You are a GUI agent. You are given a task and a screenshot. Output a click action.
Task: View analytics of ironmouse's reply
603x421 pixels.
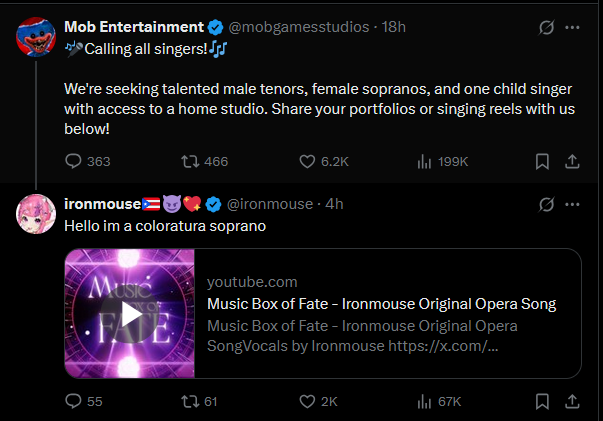pos(424,401)
